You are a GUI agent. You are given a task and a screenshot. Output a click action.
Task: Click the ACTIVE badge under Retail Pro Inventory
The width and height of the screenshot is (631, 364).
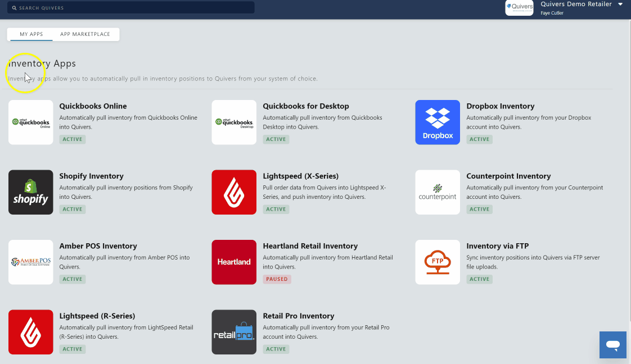coord(276,349)
